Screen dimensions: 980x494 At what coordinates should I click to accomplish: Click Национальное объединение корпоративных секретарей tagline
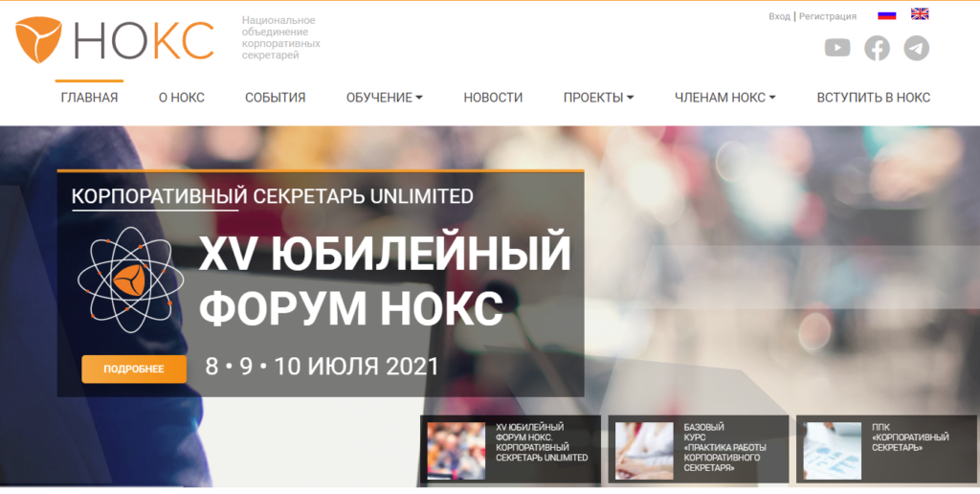click(x=280, y=38)
